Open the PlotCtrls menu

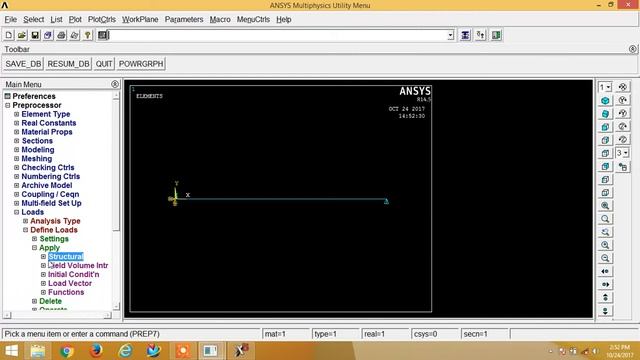102,19
